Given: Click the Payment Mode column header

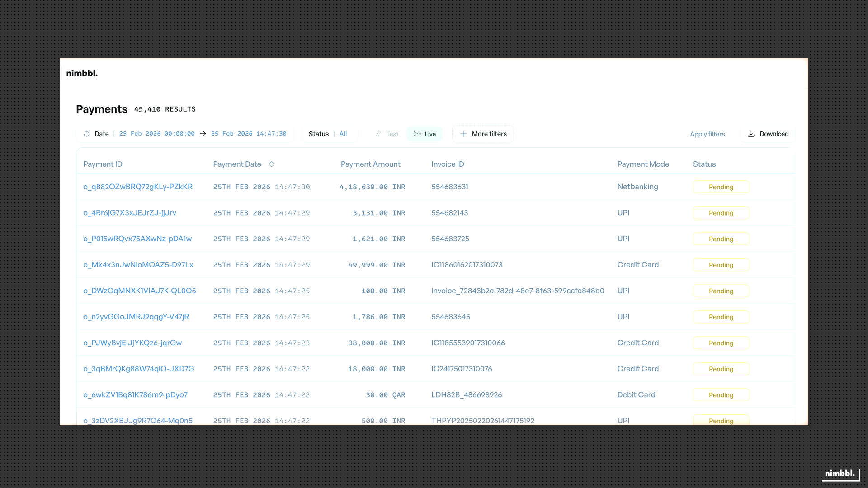Looking at the screenshot, I should 643,164.
